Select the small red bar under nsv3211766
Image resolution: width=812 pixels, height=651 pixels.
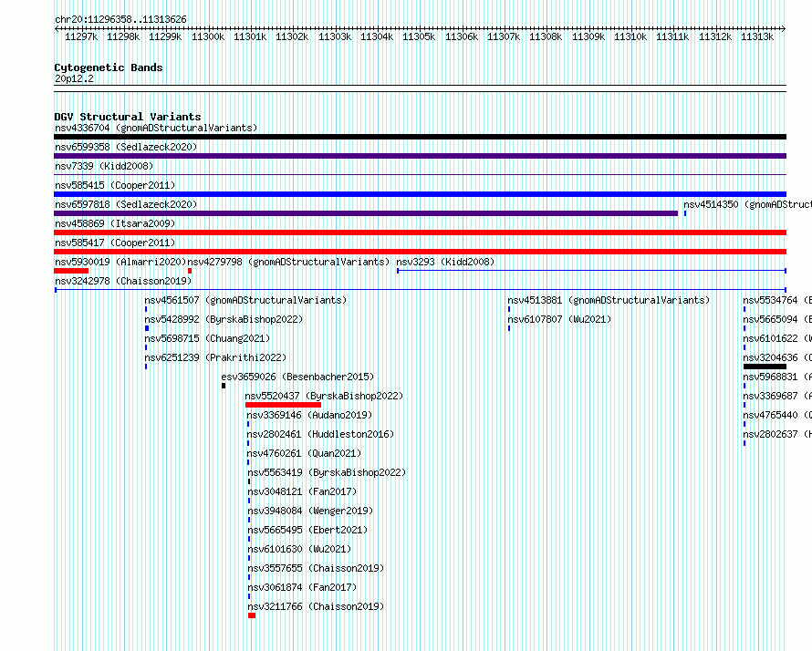coord(252,615)
